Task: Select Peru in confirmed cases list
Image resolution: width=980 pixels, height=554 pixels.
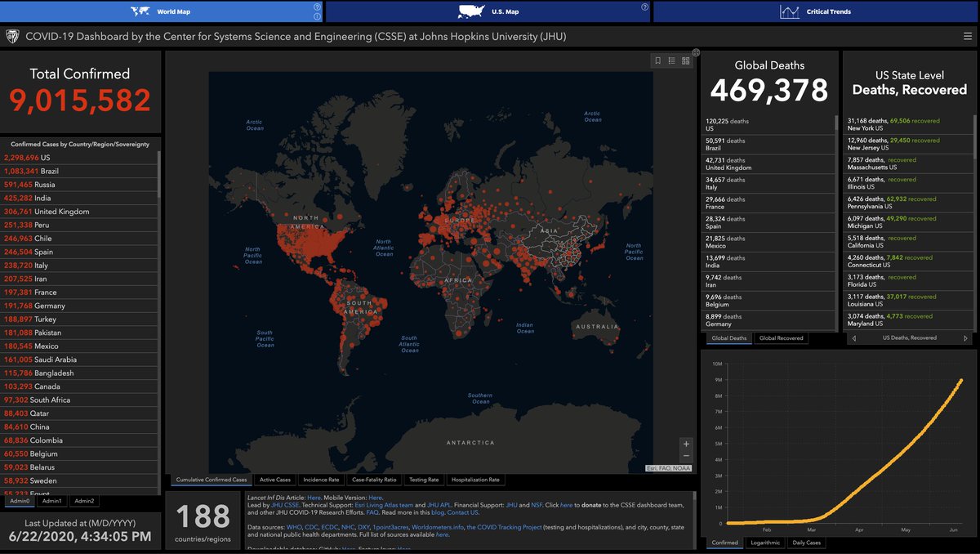Action: [x=79, y=225]
